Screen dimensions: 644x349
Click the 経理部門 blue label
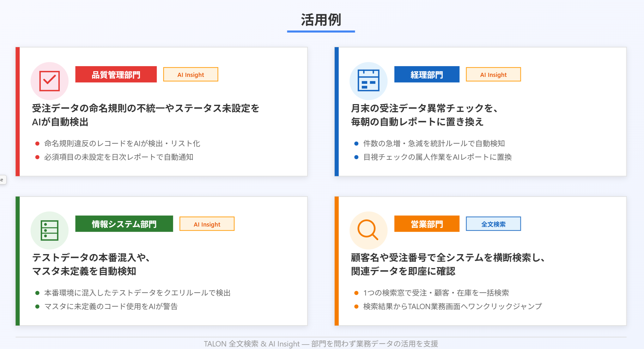(x=427, y=75)
